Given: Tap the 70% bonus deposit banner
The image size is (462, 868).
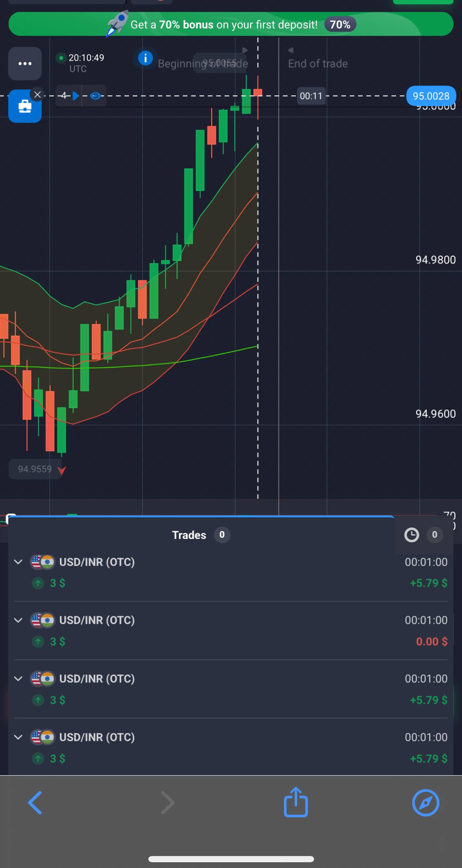Looking at the screenshot, I should tap(231, 24).
